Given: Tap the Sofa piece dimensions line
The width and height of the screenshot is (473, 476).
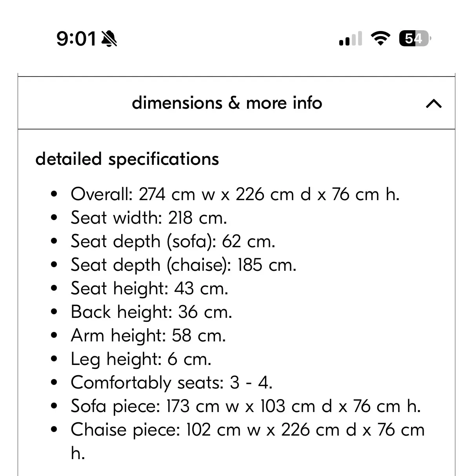Looking at the screenshot, I should (x=246, y=406).
